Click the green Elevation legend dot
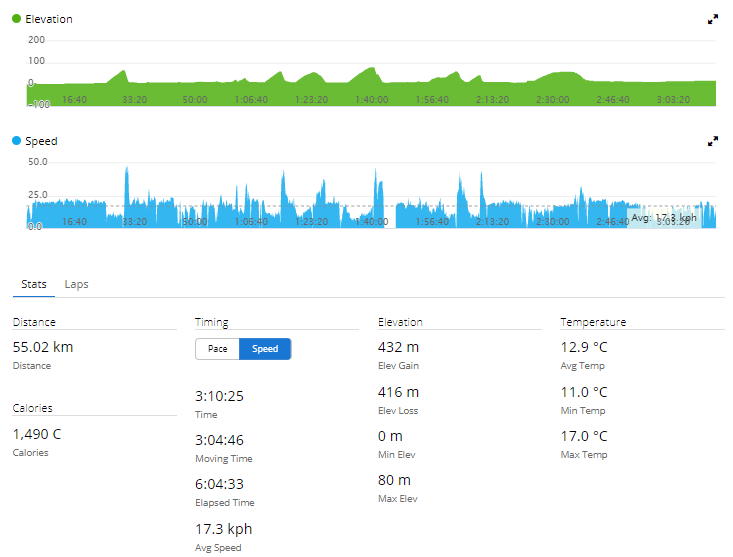 point(17,19)
